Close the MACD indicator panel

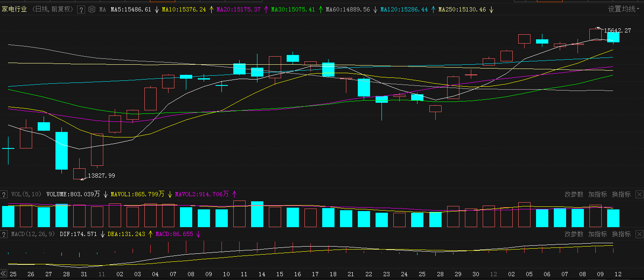pyautogui.click(x=639, y=234)
